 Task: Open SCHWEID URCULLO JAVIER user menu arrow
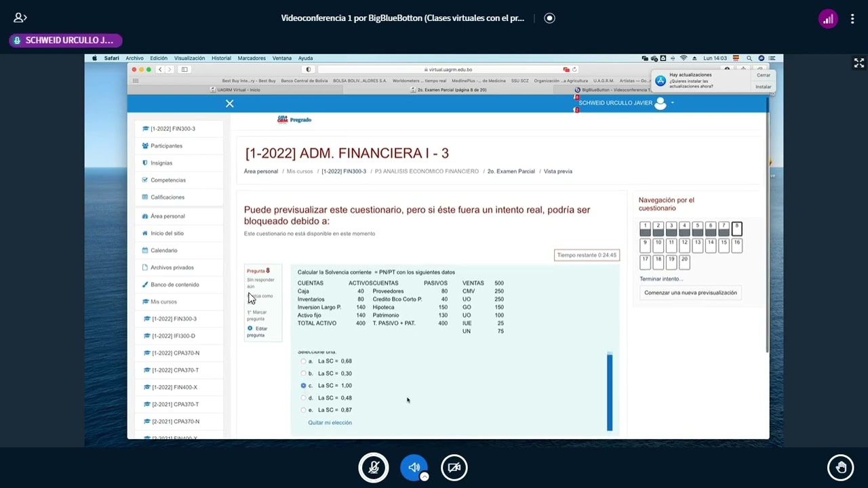coord(672,103)
